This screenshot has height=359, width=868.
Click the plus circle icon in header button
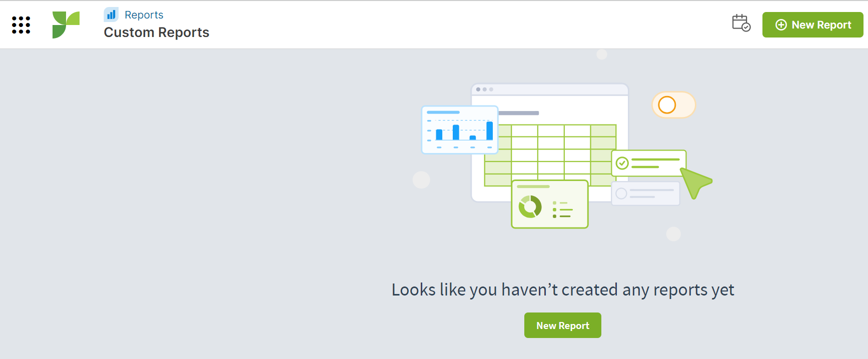tap(780, 25)
